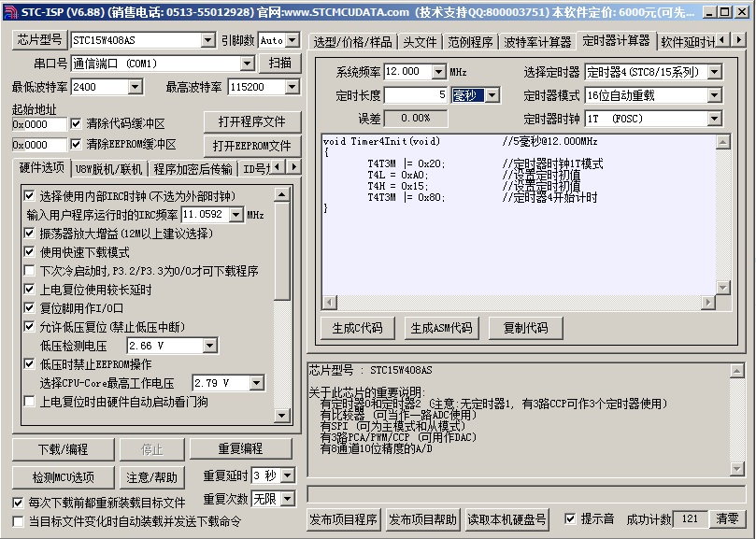The image size is (756, 539).
Task: Toggle 上电复位使用较长延时 checkbox
Action: 29,290
